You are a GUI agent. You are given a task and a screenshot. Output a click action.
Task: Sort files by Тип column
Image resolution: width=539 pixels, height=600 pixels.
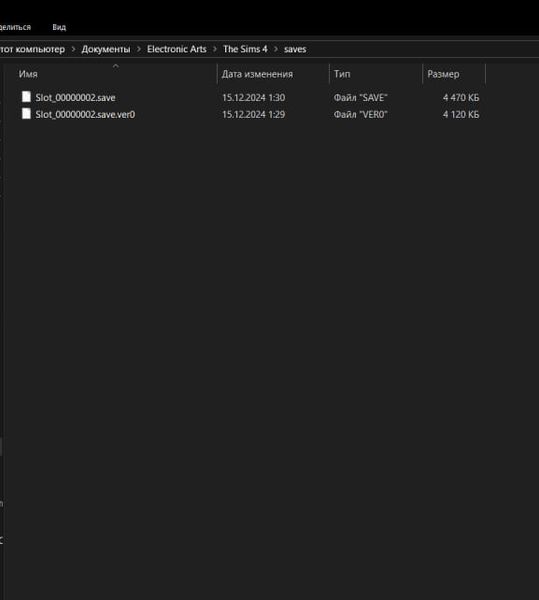[x=342, y=74]
